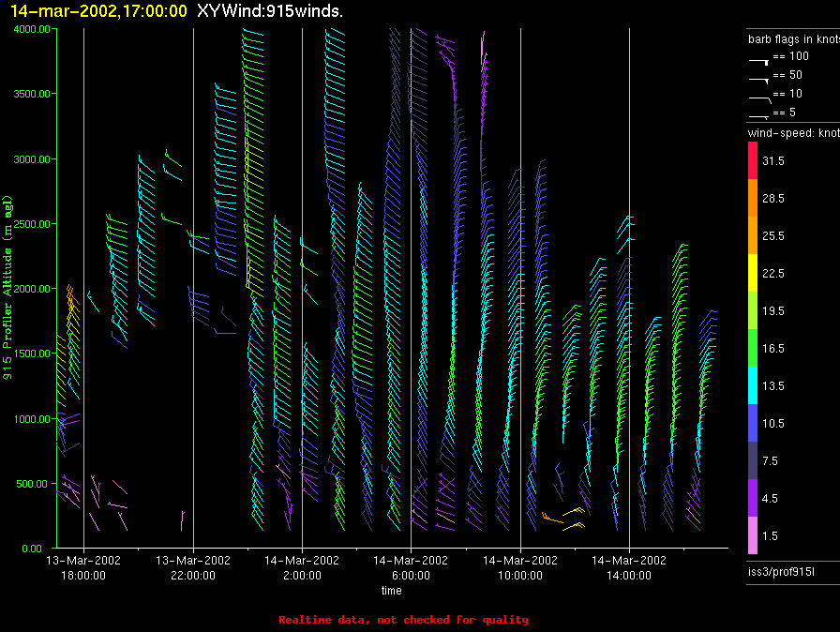
Task: Select the blue 10.5 knots color swatch
Action: 753,423
